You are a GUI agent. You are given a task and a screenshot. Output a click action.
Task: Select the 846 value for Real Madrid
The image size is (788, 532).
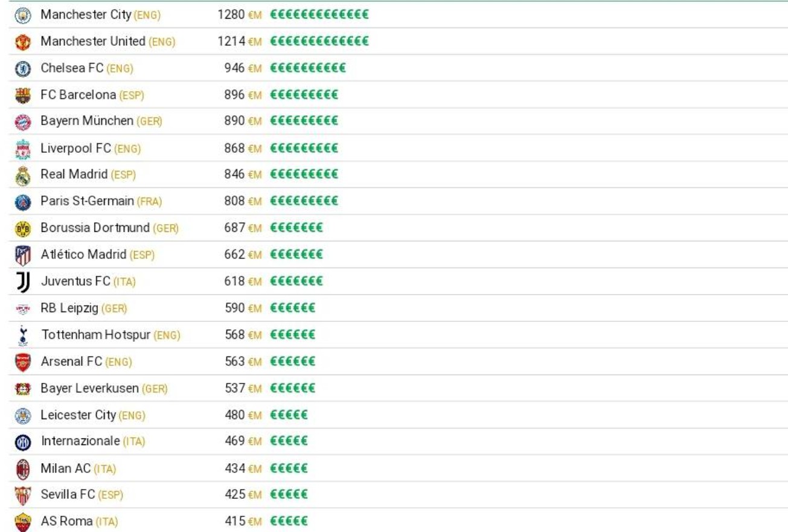[x=235, y=175]
